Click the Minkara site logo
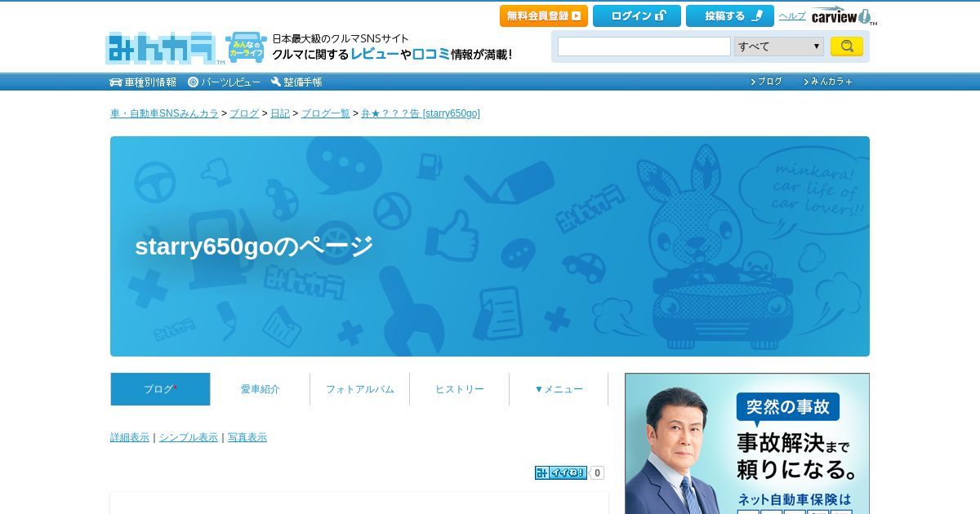980x514 pixels. [161, 48]
